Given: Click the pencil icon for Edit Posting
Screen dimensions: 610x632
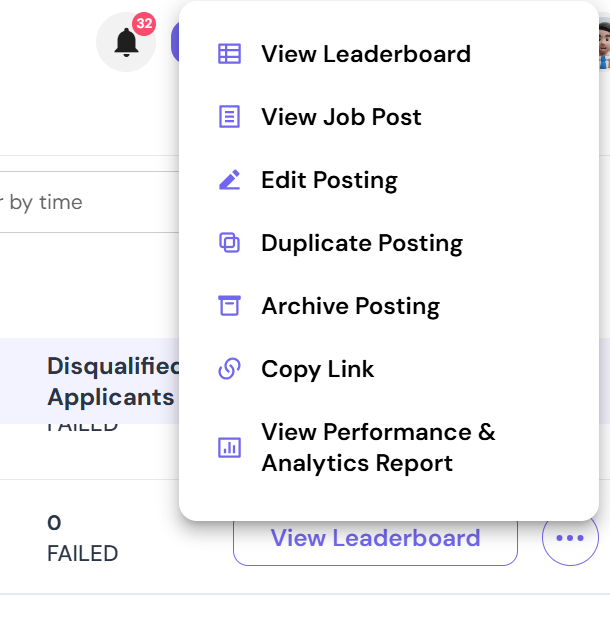Looking at the screenshot, I should (x=229, y=180).
